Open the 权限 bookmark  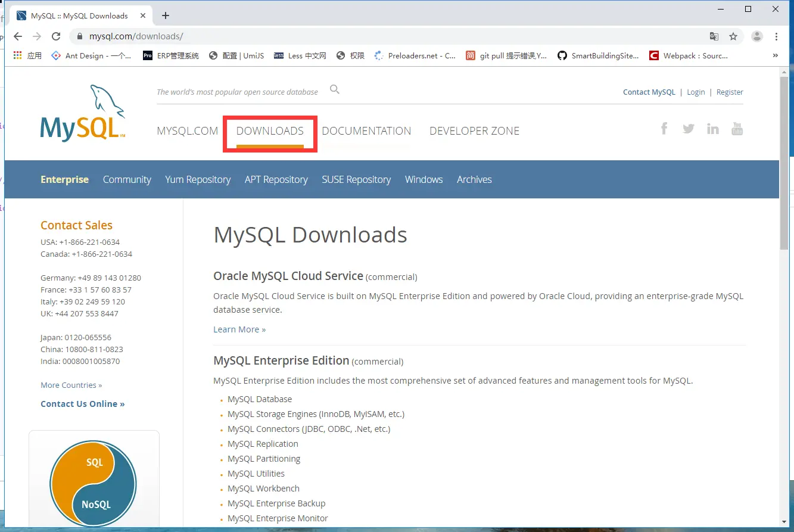[x=350, y=55]
